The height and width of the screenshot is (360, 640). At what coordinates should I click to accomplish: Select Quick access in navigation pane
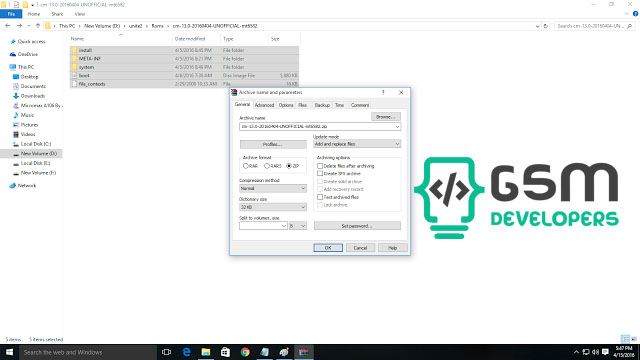(31, 42)
